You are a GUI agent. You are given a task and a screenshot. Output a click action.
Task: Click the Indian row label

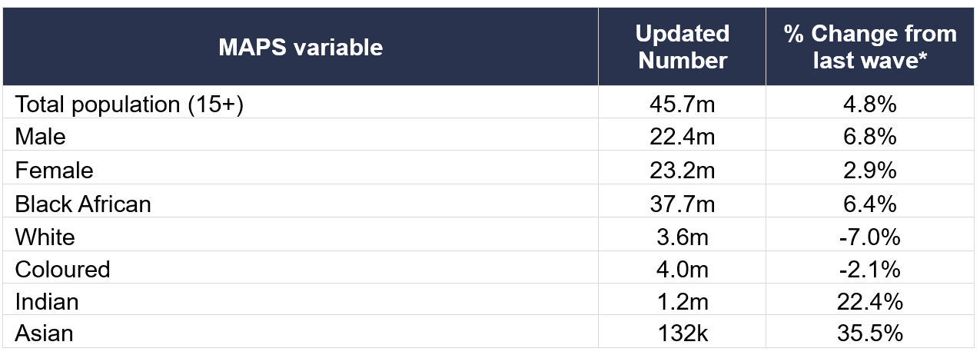pyautogui.click(x=47, y=302)
